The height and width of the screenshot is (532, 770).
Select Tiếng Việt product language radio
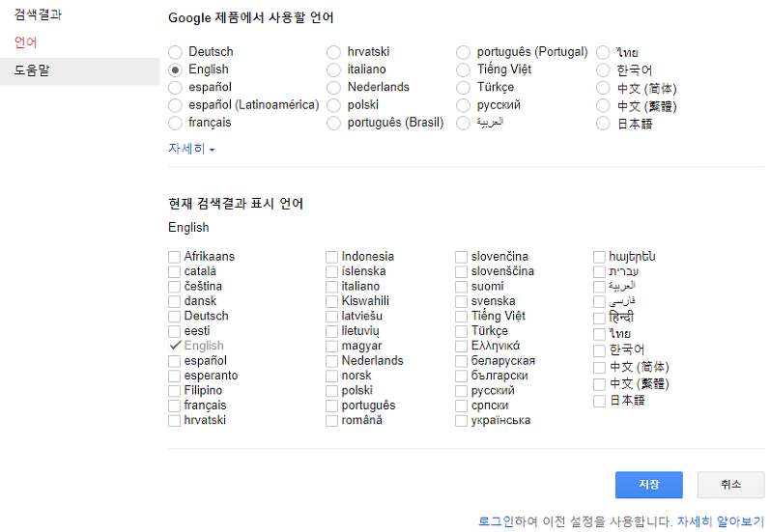[463, 70]
